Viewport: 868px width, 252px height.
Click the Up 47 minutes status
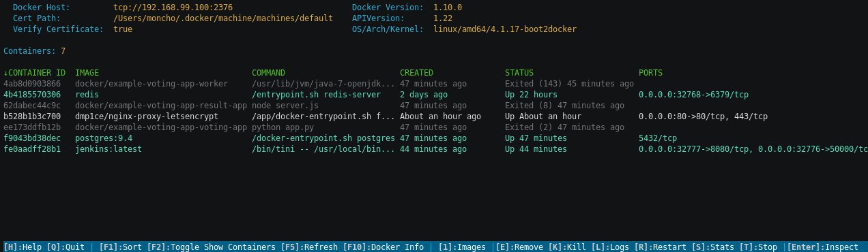536,138
